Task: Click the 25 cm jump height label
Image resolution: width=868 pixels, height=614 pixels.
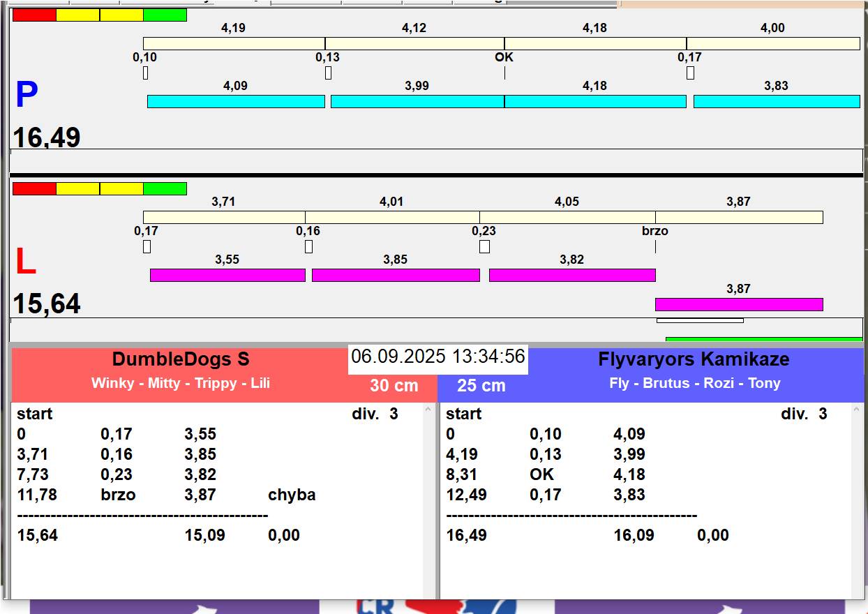Action: pos(481,386)
